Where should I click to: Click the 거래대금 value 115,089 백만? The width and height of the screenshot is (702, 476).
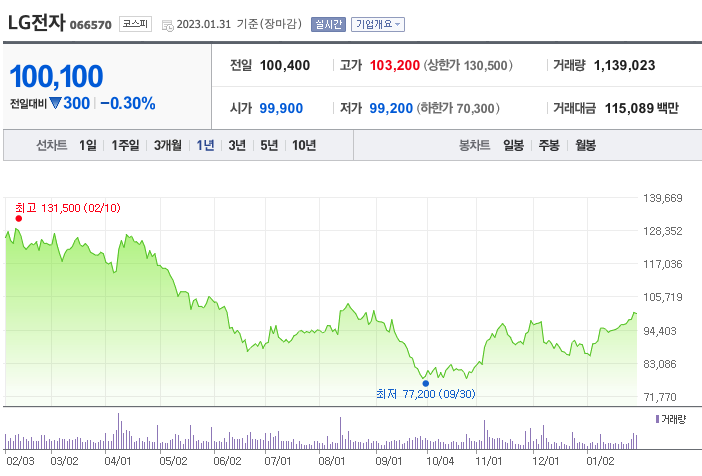[642, 108]
